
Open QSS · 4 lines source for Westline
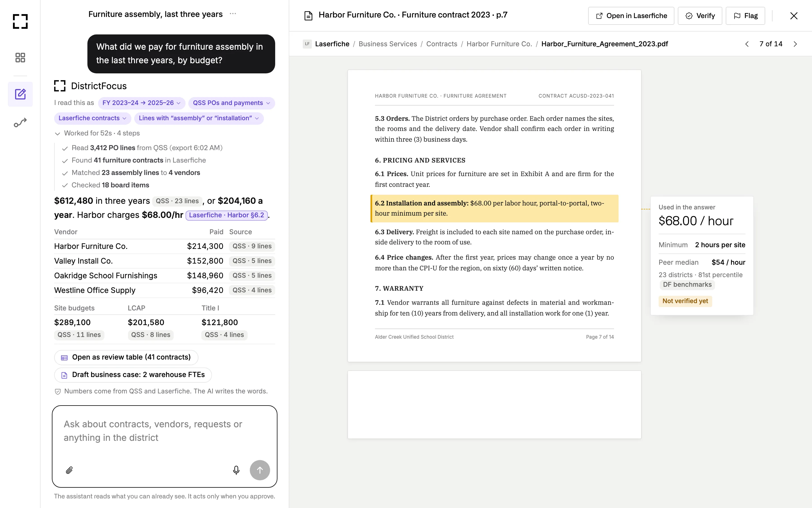point(252,290)
